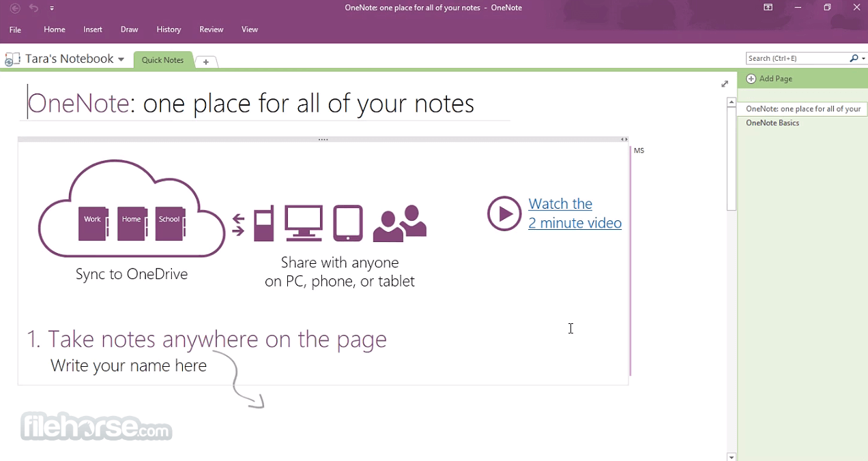This screenshot has height=461, width=868.
Task: Click note container move handle dots
Action: click(x=323, y=139)
